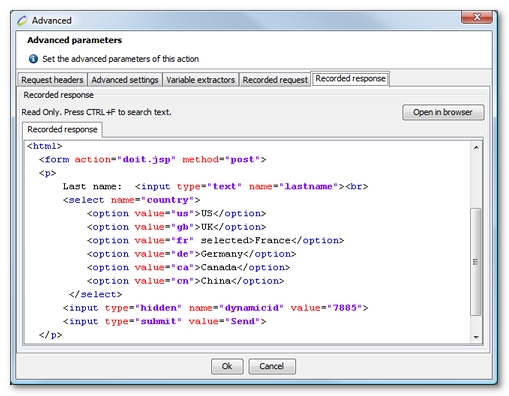Click the France option line in code

215,240
